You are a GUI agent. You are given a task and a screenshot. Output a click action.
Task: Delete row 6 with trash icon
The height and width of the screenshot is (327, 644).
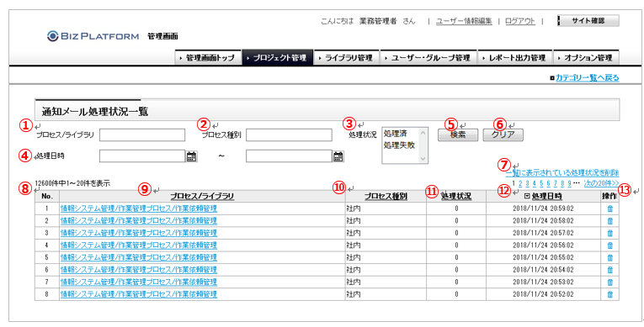[x=610, y=270]
